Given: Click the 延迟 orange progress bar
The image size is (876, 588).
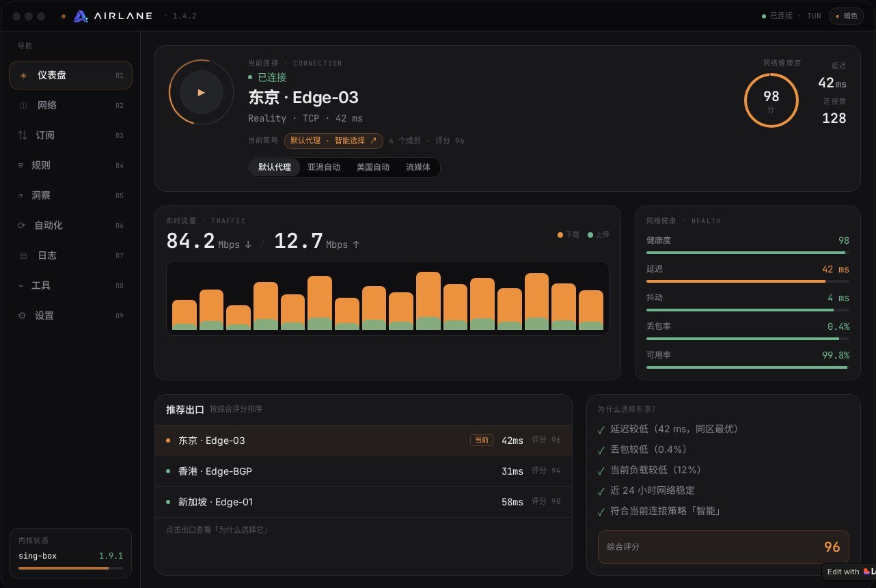Looking at the screenshot, I should click(748, 281).
